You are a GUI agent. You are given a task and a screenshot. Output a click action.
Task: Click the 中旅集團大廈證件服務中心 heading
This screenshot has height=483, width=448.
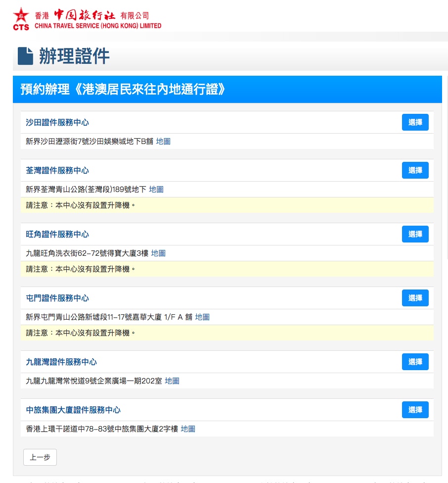pos(73,410)
